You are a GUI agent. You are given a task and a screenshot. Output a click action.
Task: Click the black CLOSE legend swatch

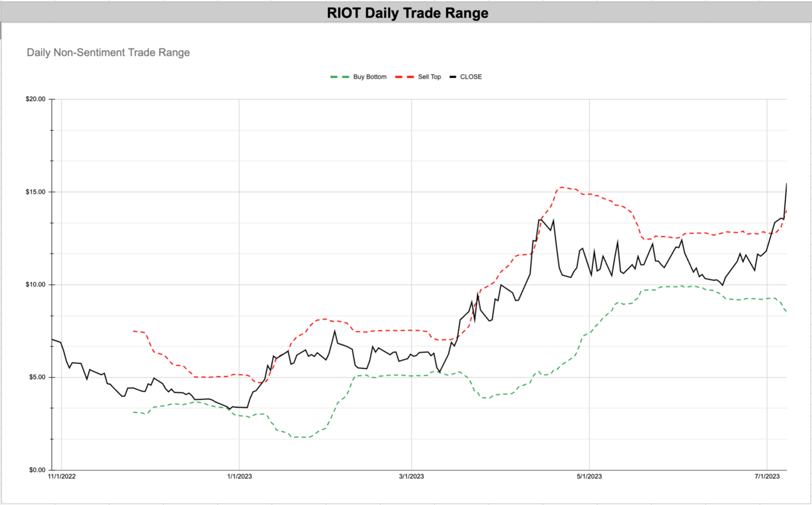click(x=453, y=77)
